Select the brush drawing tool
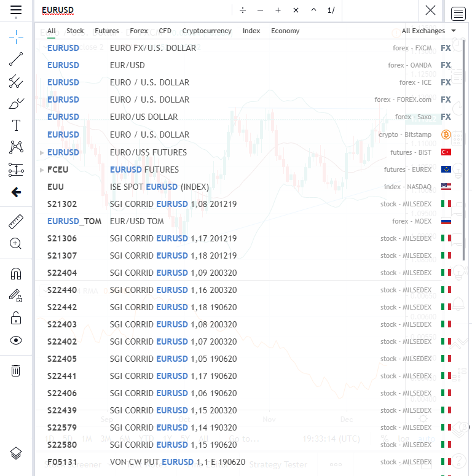This screenshot has width=472, height=476. pyautogui.click(x=16, y=103)
